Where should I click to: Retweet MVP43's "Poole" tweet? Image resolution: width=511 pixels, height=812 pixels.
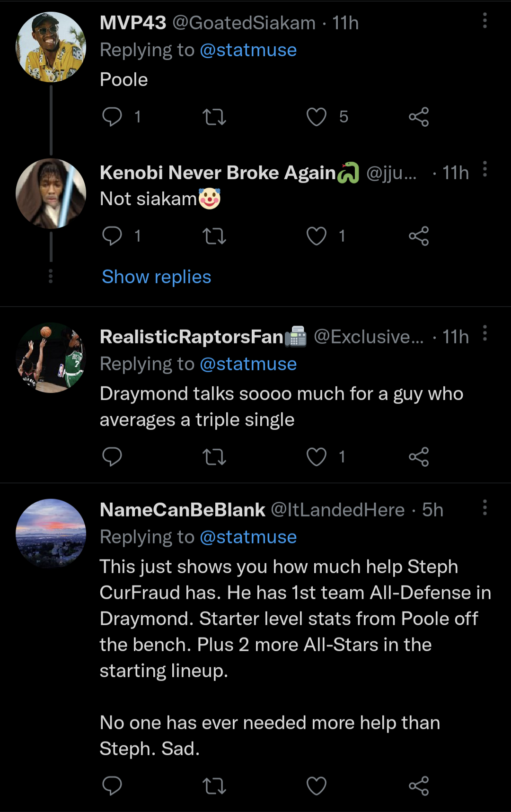click(x=214, y=117)
